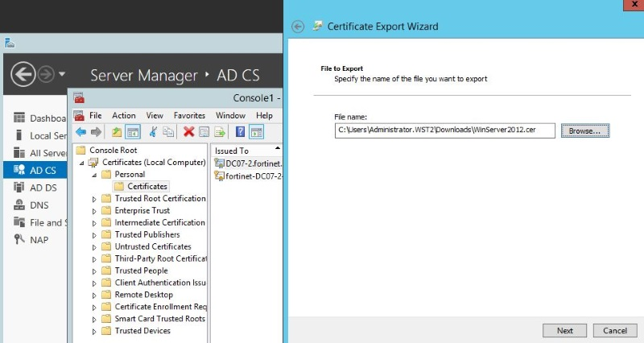Viewport: 644px width, 343px height.
Task: Click the Copy icon in Console1 toolbar
Action: coord(168,132)
